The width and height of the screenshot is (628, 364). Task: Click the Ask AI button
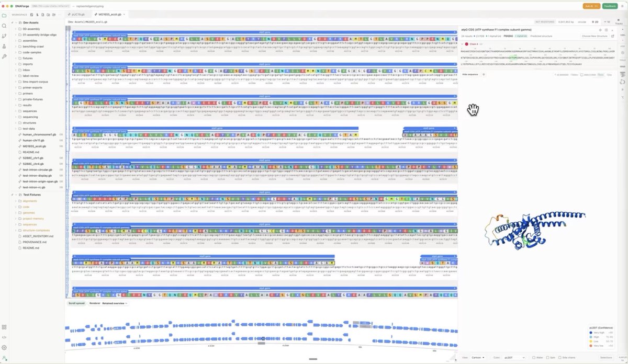(x=591, y=6)
